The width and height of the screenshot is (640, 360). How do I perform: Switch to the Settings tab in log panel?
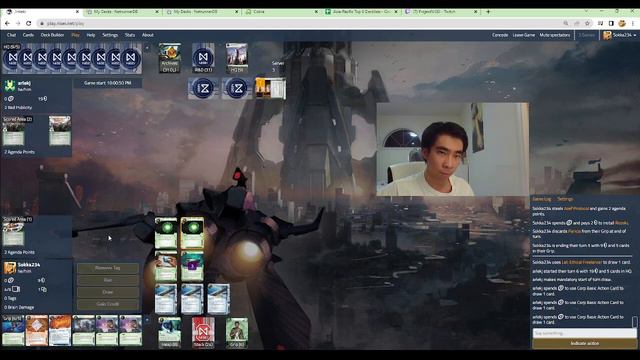[565, 199]
